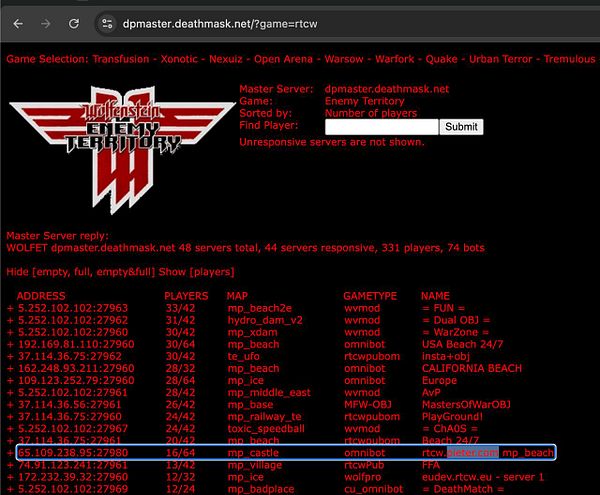Select Warfork in Game Selection
The image size is (600, 495).
pos(395,59)
